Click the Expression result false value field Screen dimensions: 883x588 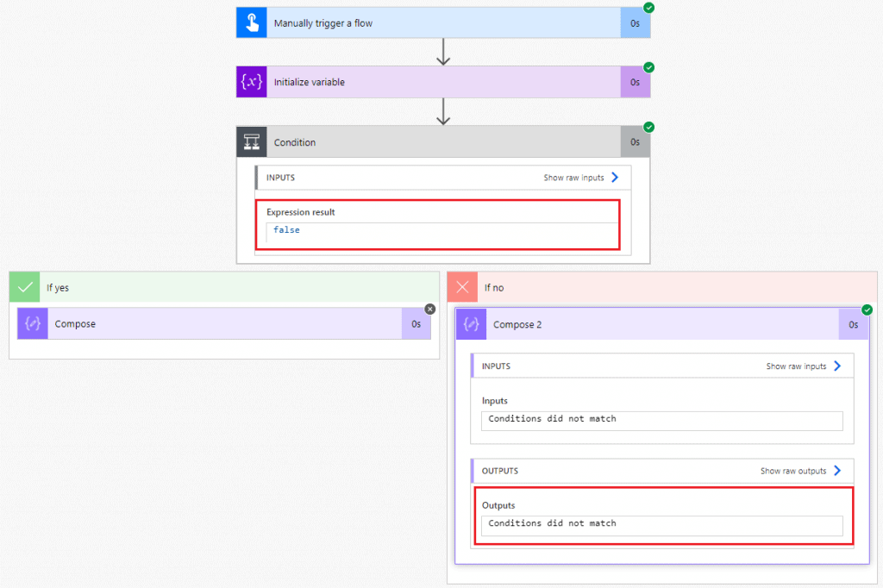tap(442, 232)
